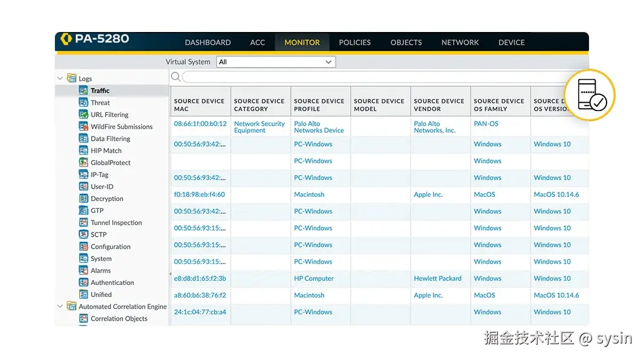Click the log filter search field
644x358 pixels.
coord(376,77)
